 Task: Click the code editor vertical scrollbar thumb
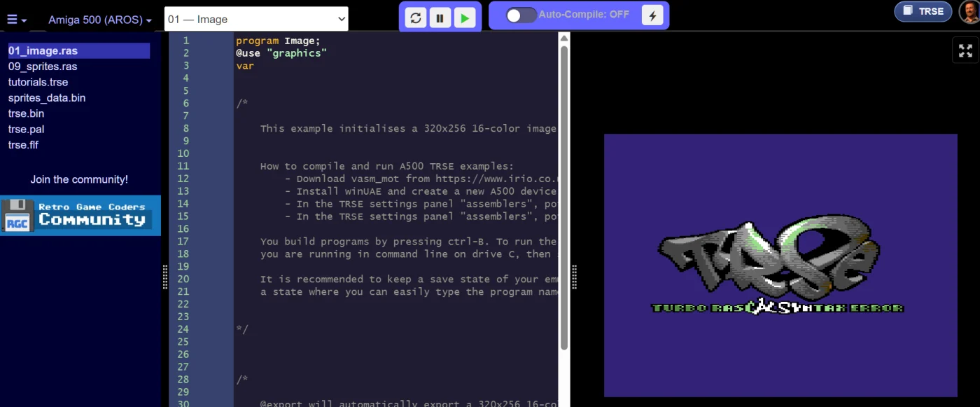pos(564,198)
